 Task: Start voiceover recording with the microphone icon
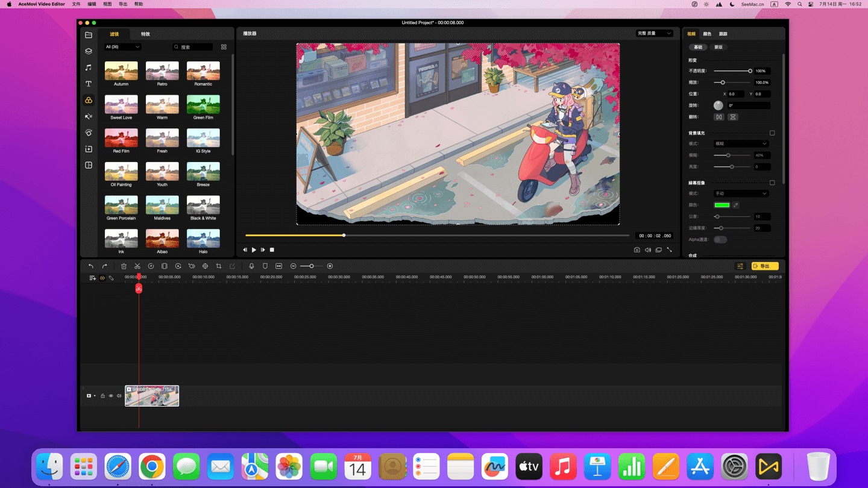(x=251, y=266)
